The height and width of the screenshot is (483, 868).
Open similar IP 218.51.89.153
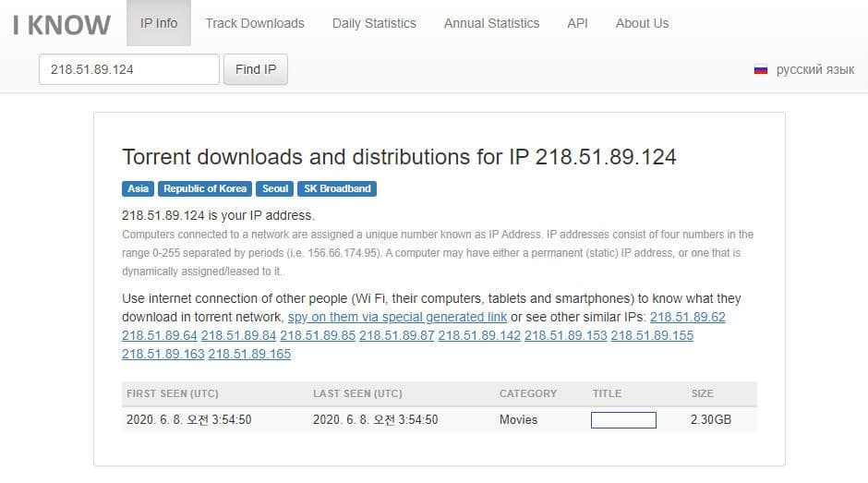click(566, 335)
